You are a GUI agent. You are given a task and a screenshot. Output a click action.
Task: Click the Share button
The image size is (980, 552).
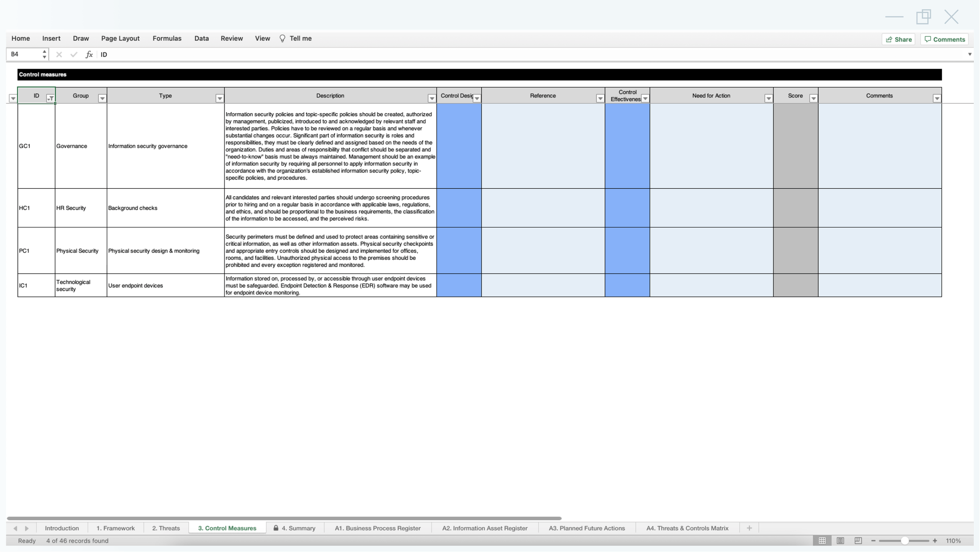898,39
